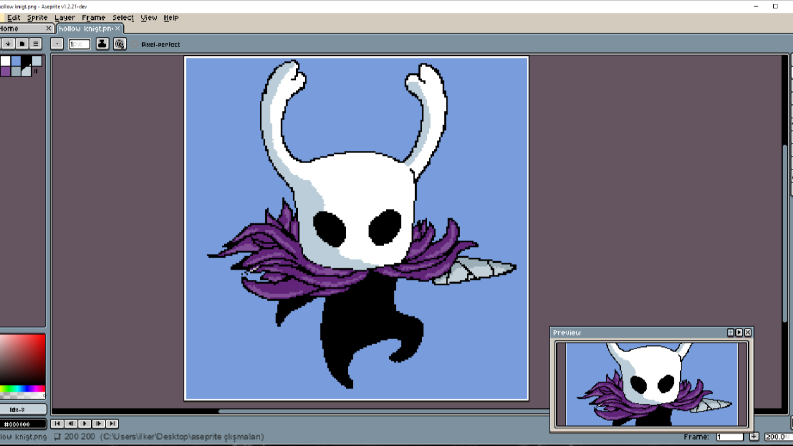This screenshot has width=793, height=446.
Task: Go to the last frame
Action: [x=112, y=424]
